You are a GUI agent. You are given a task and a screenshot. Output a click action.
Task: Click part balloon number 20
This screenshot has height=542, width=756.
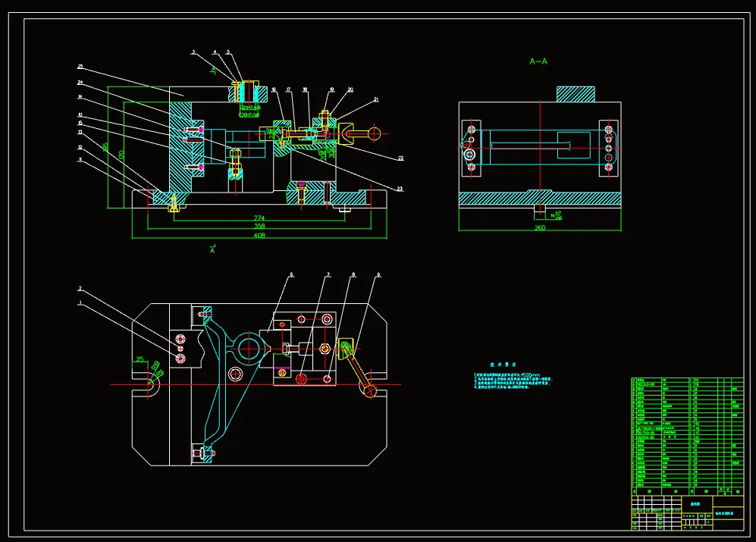click(350, 89)
